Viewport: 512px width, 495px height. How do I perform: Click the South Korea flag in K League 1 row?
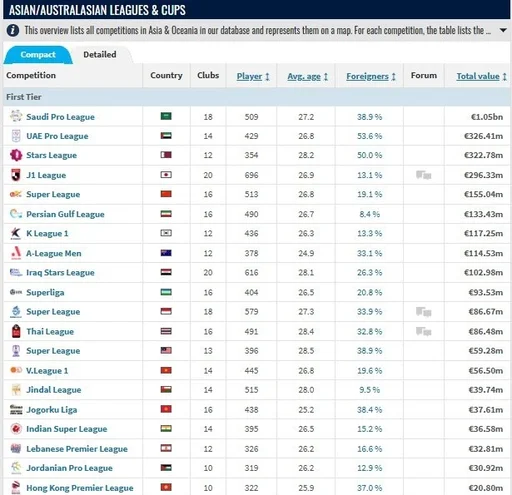[x=166, y=233]
